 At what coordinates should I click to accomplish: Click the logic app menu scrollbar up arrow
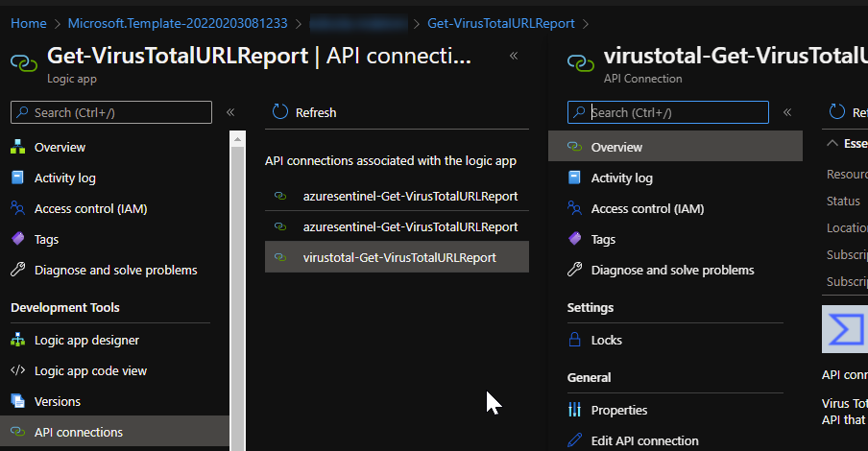point(237,139)
